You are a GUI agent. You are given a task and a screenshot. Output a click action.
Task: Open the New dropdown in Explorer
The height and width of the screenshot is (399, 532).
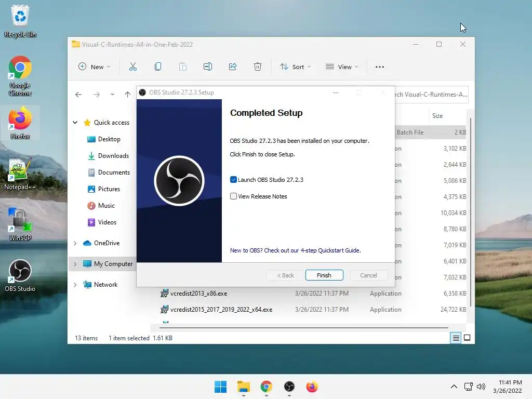[x=95, y=67]
